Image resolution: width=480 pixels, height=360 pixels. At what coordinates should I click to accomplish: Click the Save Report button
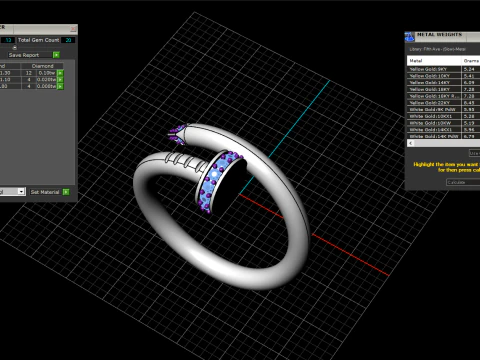[x=30, y=55]
